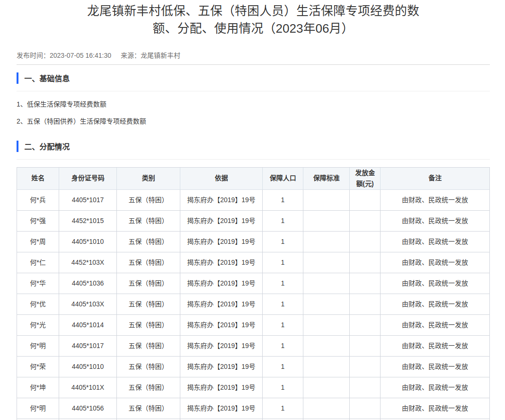Select the name cell 何*强
The image size is (505, 420).
tap(38, 221)
